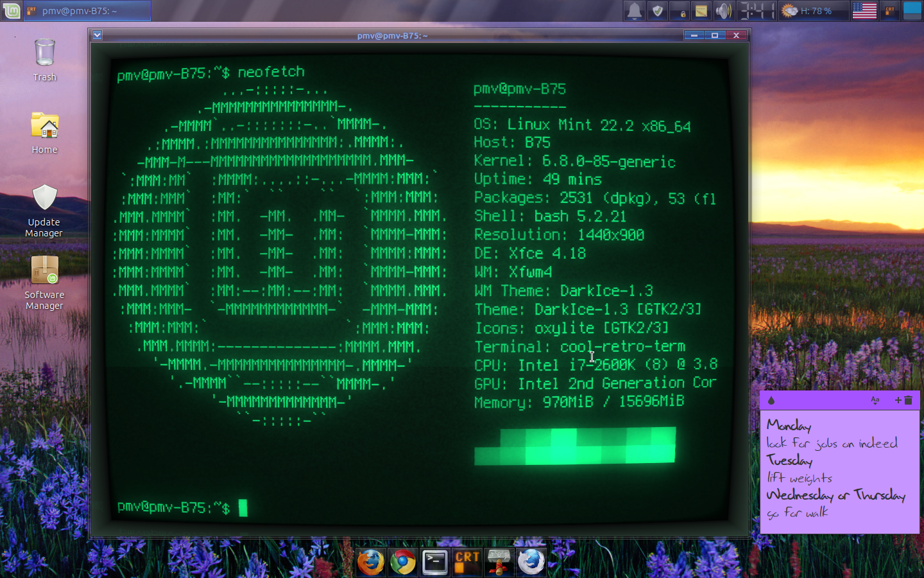The image size is (924, 578).
Task: Open Google Chrome from the dock
Action: [403, 563]
